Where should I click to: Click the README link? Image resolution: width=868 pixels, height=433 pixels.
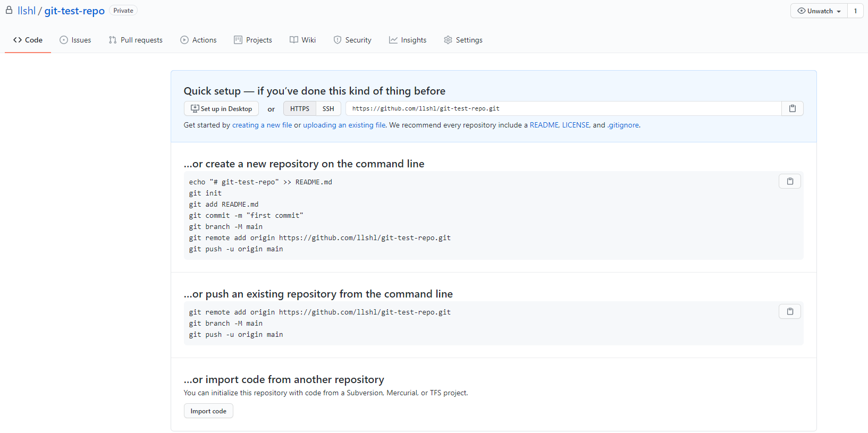click(544, 125)
